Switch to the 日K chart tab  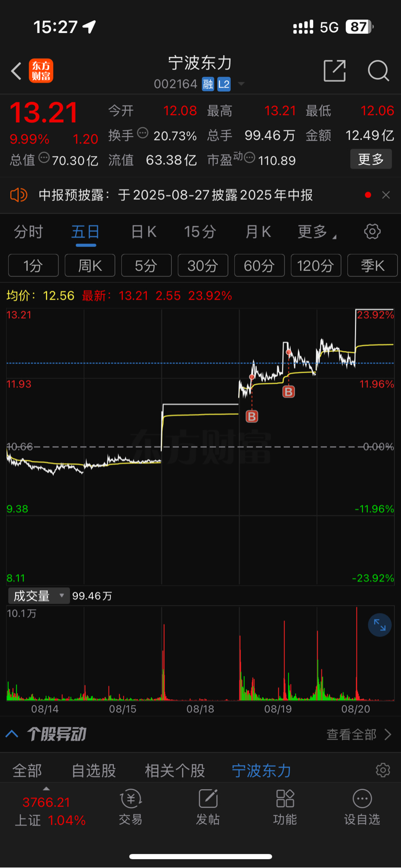click(x=144, y=232)
